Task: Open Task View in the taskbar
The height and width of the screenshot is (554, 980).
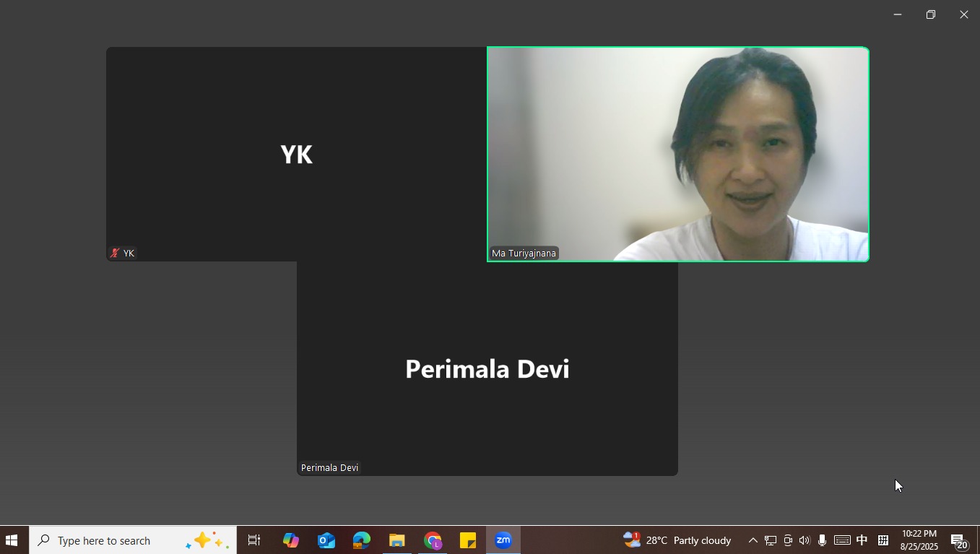Action: [254, 540]
